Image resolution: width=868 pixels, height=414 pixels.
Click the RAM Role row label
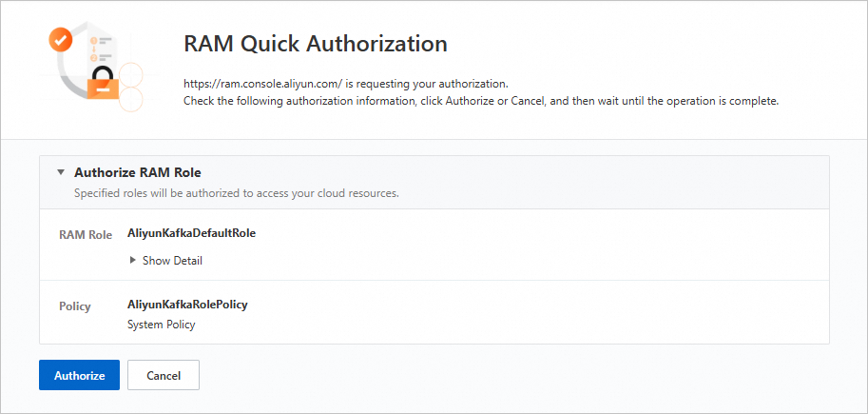(86, 234)
